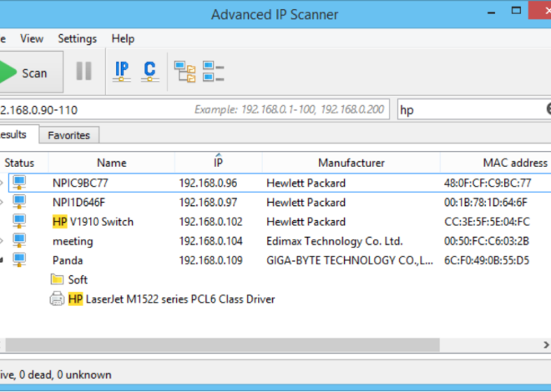This screenshot has height=392, width=551.
Task: Select the HP V1910 Switch entry
Action: [x=94, y=222]
